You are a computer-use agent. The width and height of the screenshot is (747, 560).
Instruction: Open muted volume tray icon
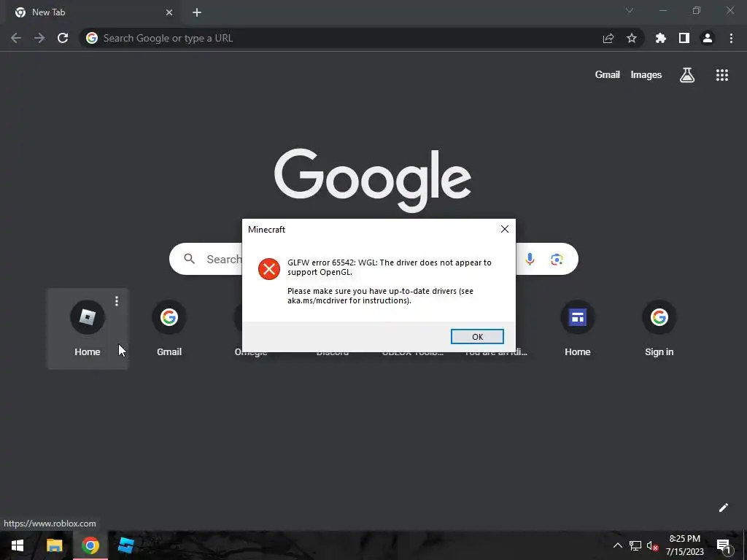[x=652, y=545]
